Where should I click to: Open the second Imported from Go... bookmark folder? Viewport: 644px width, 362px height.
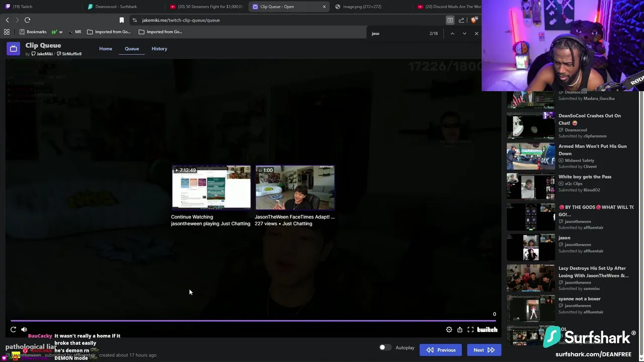coord(160,32)
